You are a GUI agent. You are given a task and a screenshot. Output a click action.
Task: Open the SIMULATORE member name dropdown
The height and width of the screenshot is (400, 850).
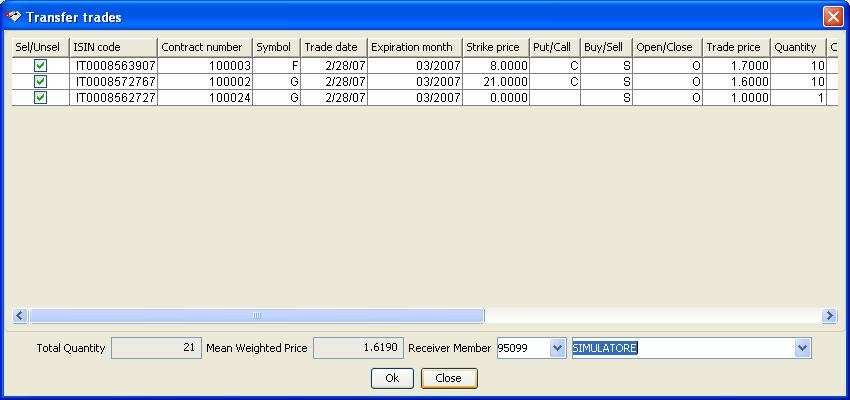coord(803,349)
